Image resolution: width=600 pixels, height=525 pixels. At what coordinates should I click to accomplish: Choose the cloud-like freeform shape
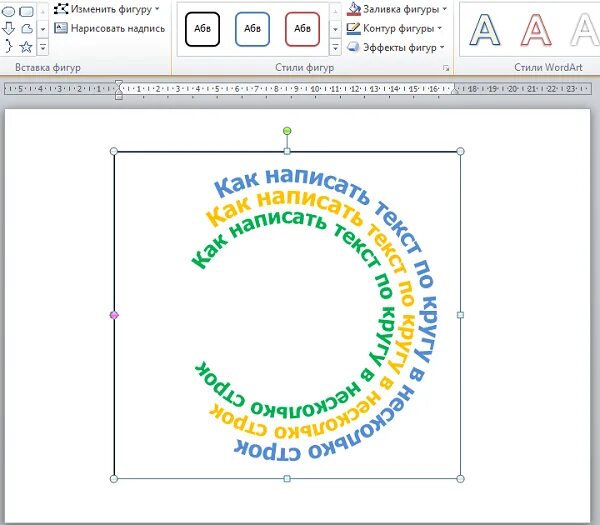click(26, 29)
